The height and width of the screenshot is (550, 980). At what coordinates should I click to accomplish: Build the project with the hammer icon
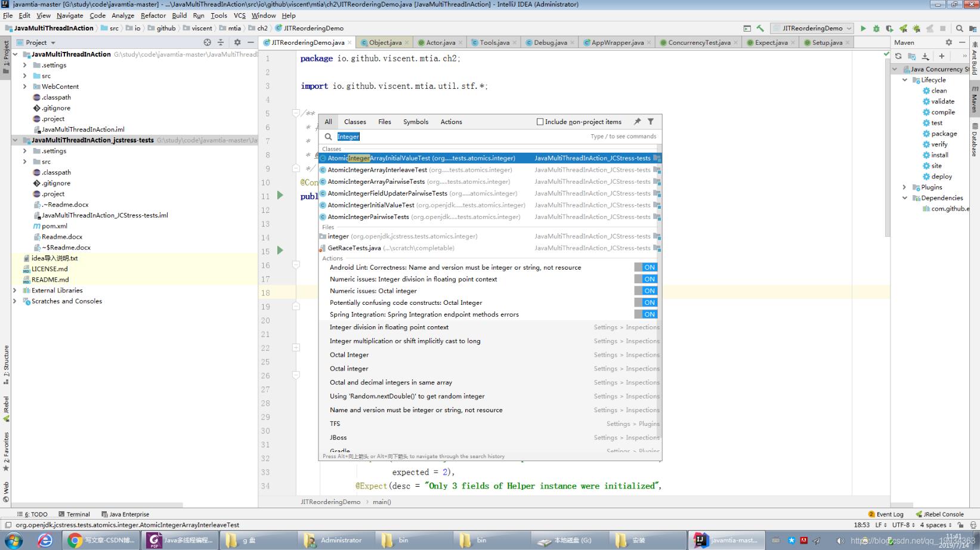pyautogui.click(x=760, y=28)
